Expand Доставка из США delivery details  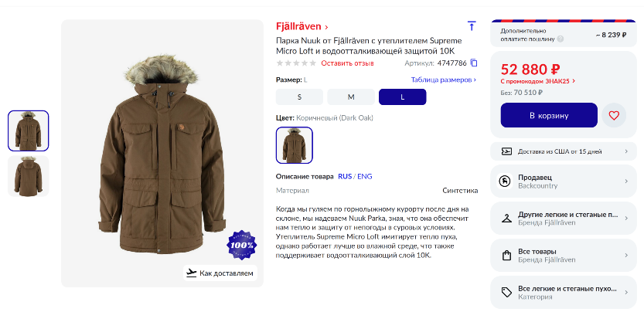[x=564, y=151]
